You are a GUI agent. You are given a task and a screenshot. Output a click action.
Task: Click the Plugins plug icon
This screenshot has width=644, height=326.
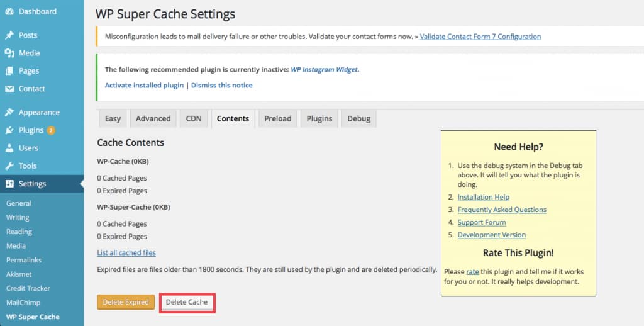click(x=9, y=130)
